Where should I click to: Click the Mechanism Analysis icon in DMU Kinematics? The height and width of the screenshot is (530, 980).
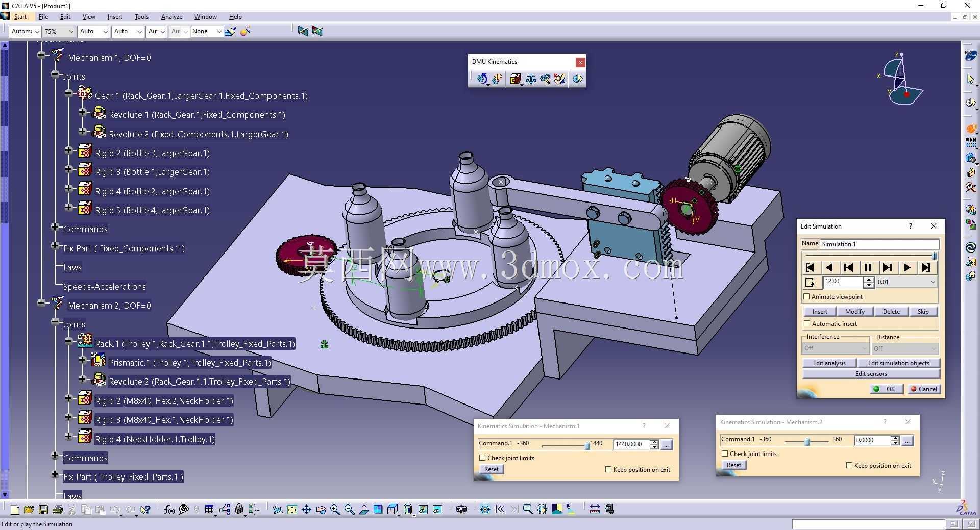click(x=577, y=79)
